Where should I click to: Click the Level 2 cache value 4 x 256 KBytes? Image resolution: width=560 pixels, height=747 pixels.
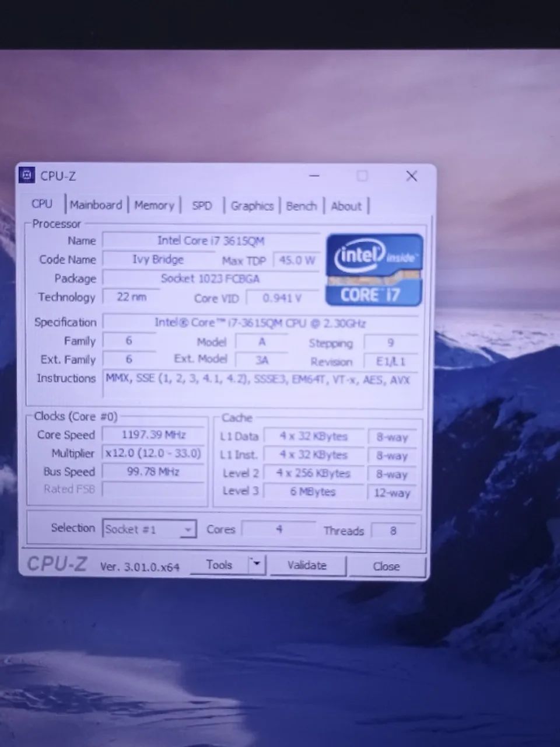314,473
